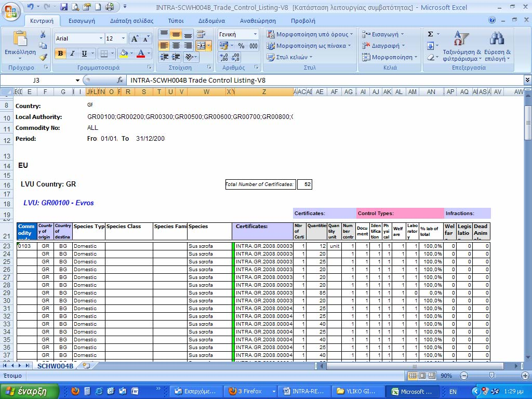Decrease decimal places

[235, 57]
